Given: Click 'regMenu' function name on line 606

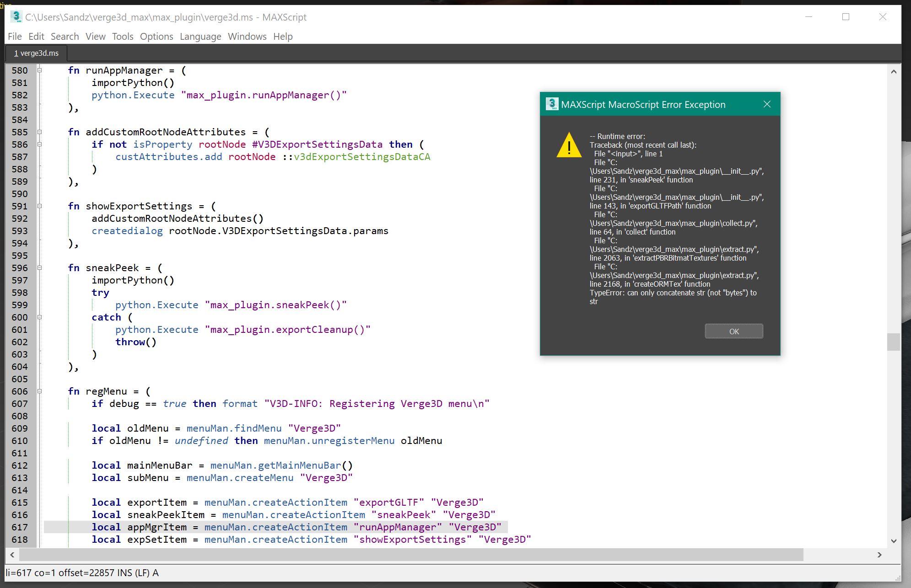Looking at the screenshot, I should [106, 391].
